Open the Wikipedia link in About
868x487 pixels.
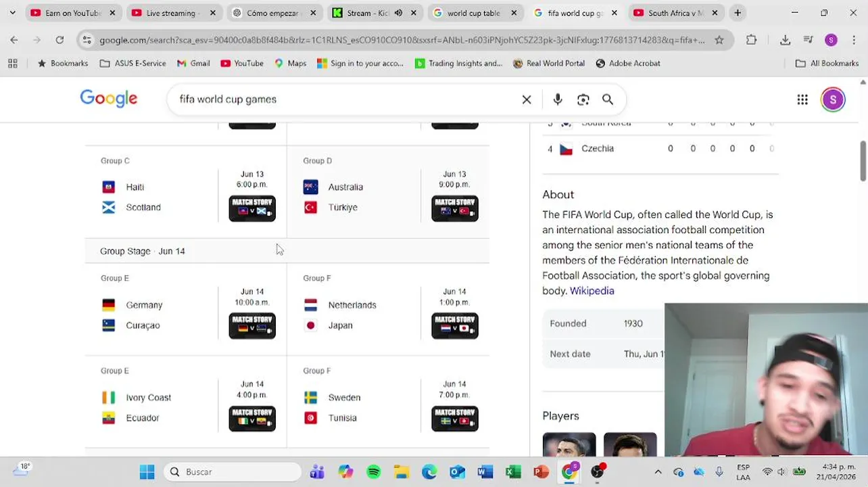point(592,291)
